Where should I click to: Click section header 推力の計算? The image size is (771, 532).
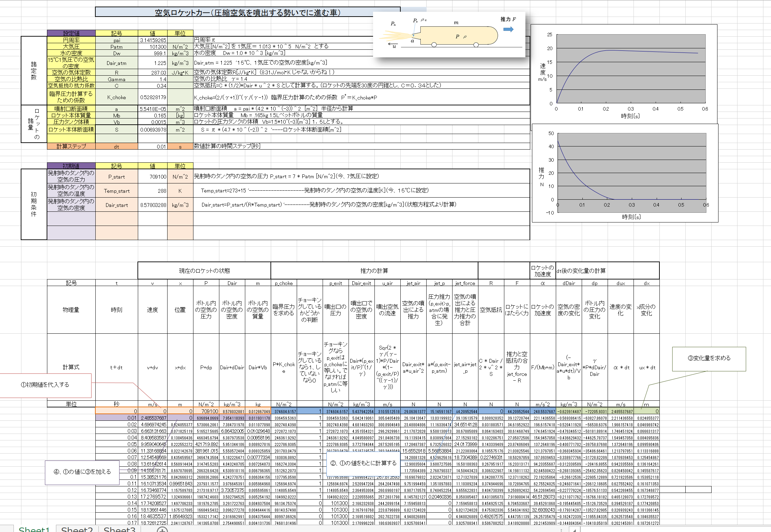(374, 271)
